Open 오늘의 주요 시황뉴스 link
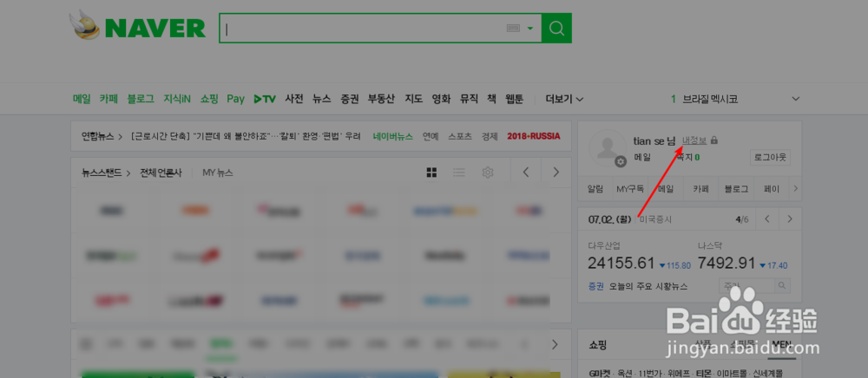The height and width of the screenshot is (378, 868). click(x=648, y=286)
